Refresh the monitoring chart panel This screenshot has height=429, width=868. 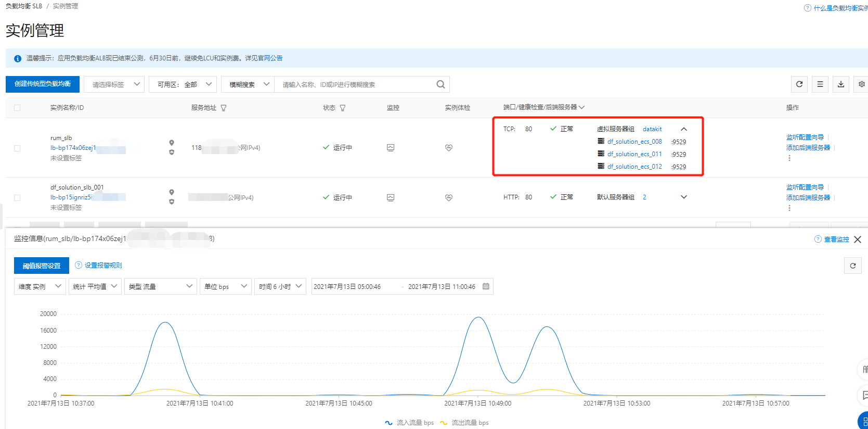point(853,266)
